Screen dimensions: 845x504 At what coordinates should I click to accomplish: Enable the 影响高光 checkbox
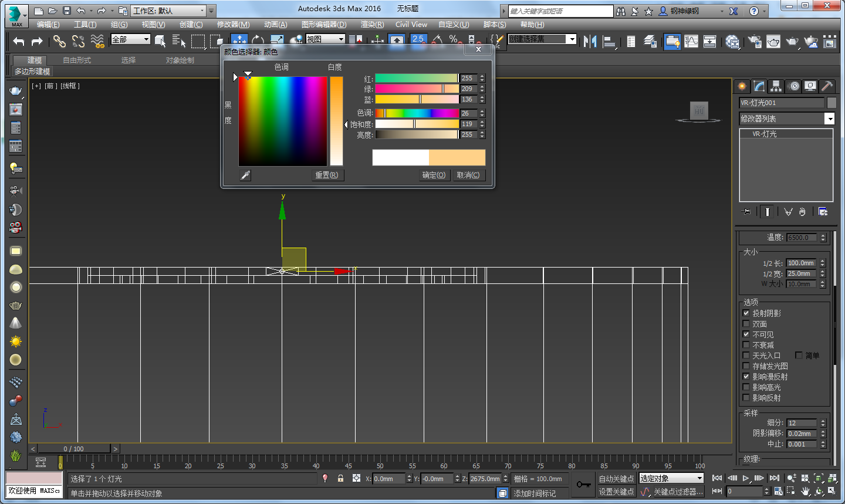coord(746,387)
